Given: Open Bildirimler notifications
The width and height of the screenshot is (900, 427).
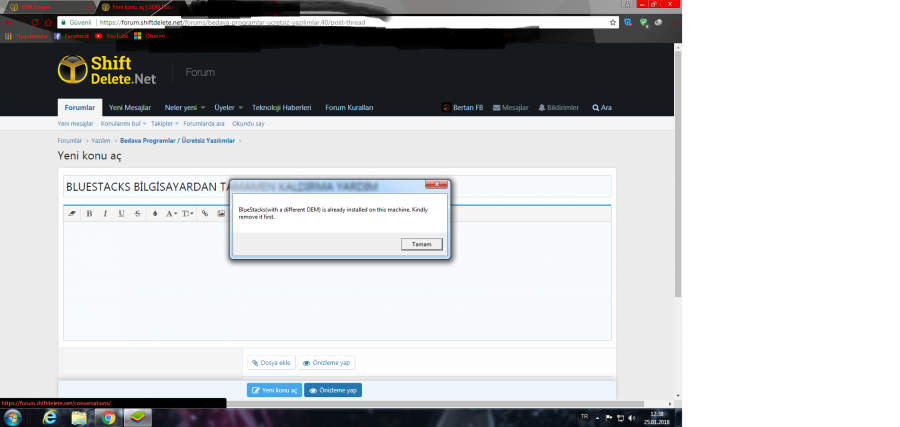Looking at the screenshot, I should pyautogui.click(x=558, y=107).
